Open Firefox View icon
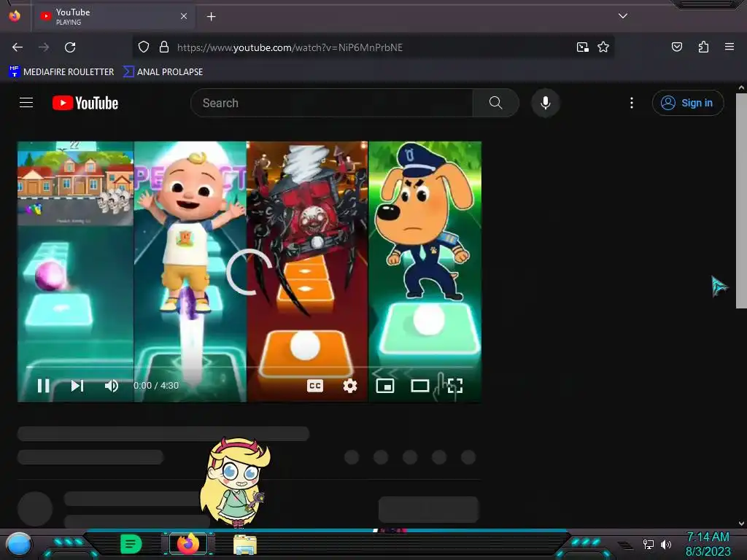The image size is (747, 560). [x=15, y=16]
